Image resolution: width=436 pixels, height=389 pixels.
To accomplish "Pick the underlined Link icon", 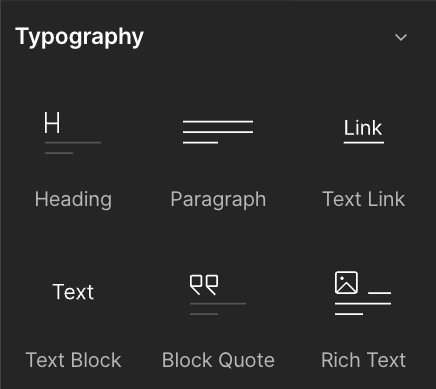I will 363,132.
